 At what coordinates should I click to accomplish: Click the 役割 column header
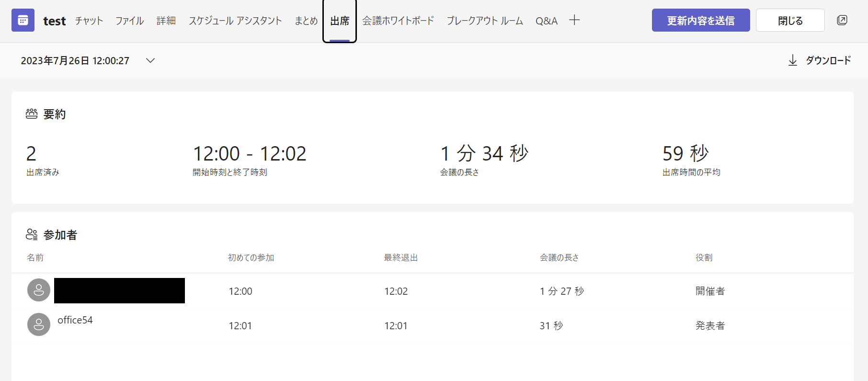point(704,257)
